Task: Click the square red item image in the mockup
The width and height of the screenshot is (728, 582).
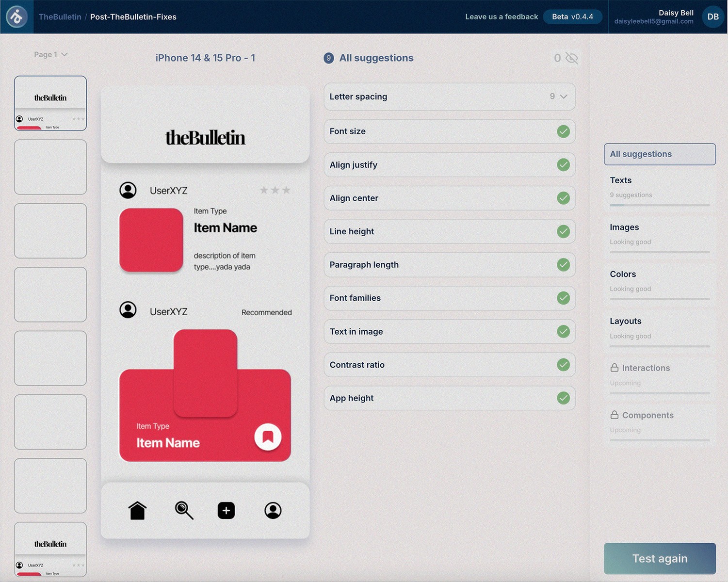Action: pyautogui.click(x=151, y=240)
